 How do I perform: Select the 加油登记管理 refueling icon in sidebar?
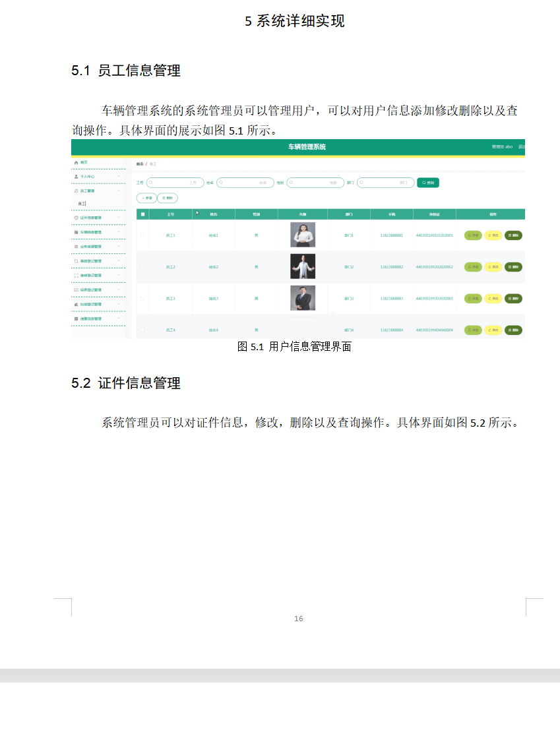(x=77, y=303)
